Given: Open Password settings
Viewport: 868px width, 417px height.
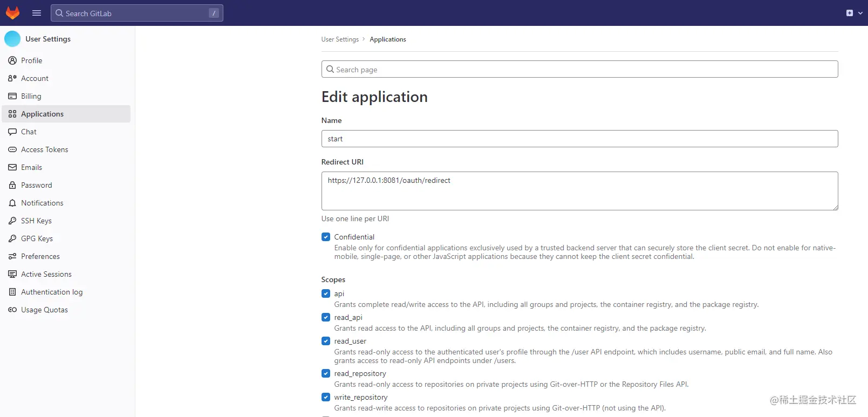Looking at the screenshot, I should click(x=66, y=185).
